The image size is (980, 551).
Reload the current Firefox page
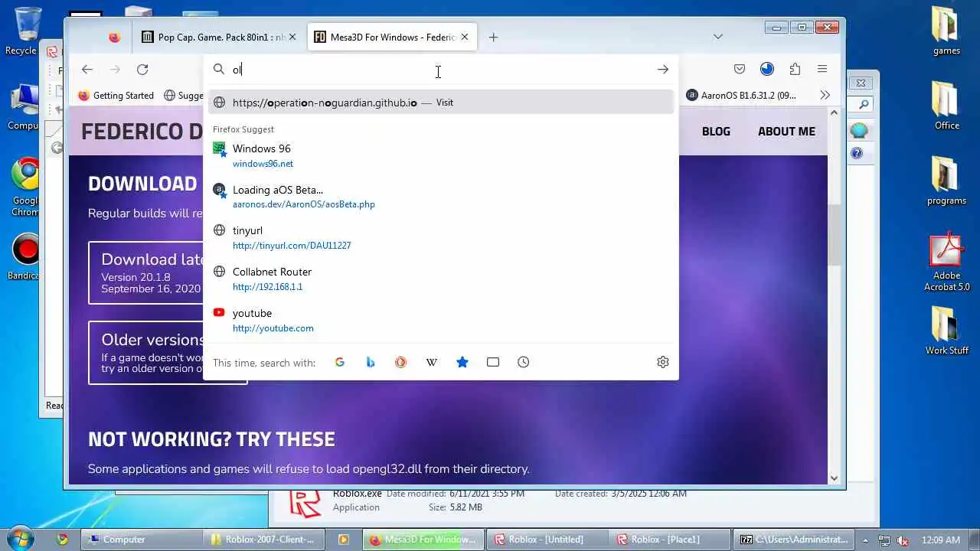pos(142,70)
